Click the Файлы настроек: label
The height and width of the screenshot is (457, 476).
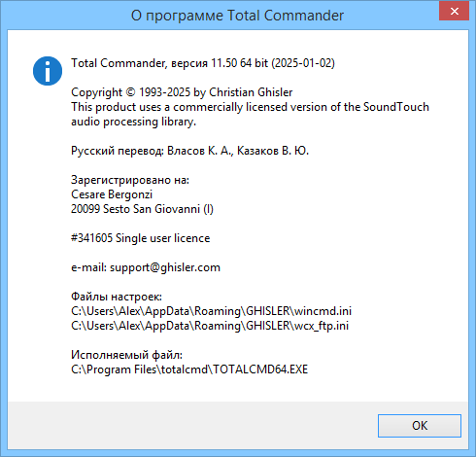117,297
